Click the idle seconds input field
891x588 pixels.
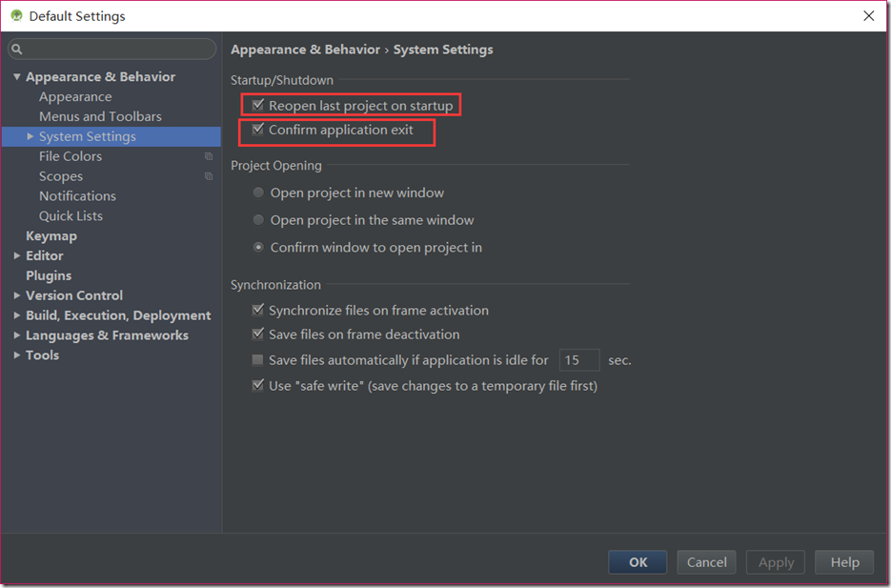[x=578, y=360]
